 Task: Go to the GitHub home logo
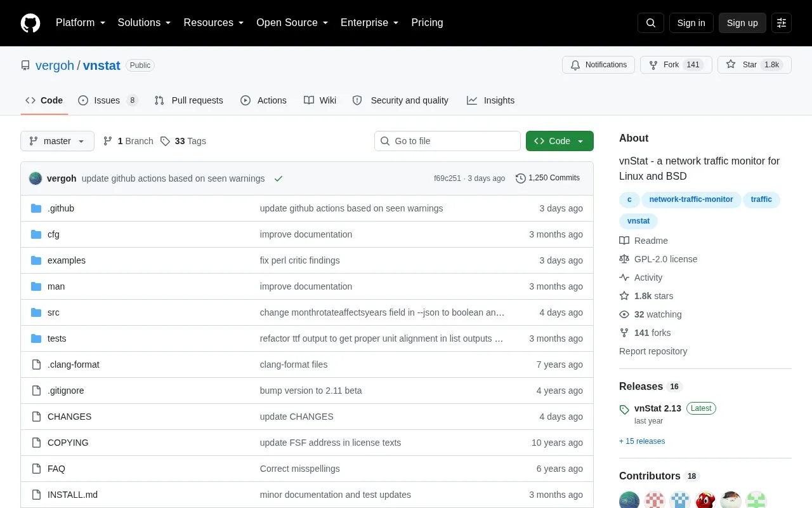coord(30,23)
